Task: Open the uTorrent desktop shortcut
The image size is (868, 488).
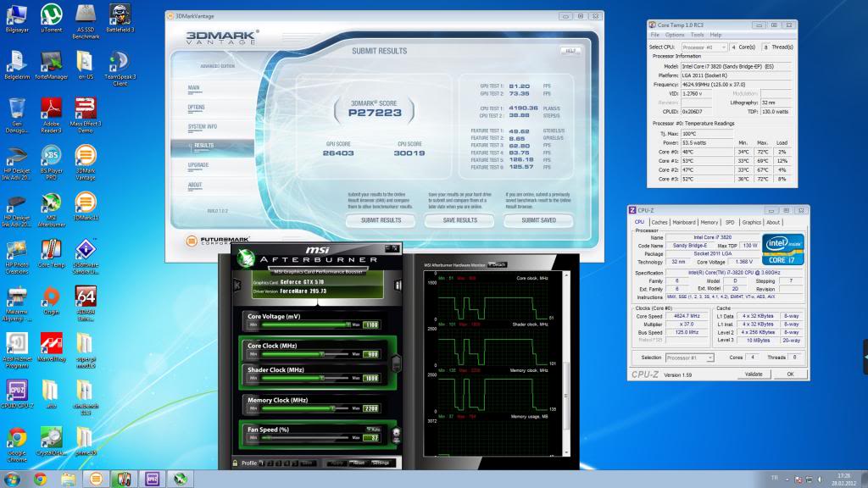Action: tap(52, 19)
